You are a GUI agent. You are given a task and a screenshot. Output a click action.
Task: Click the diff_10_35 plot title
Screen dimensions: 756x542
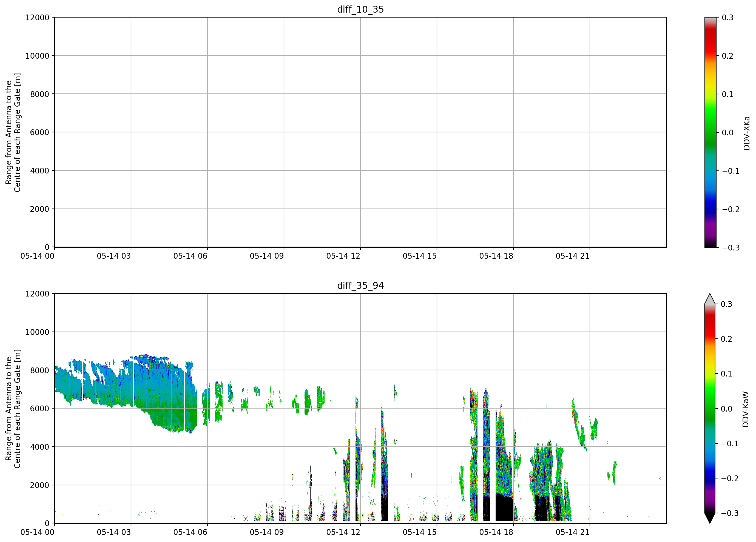point(360,9)
